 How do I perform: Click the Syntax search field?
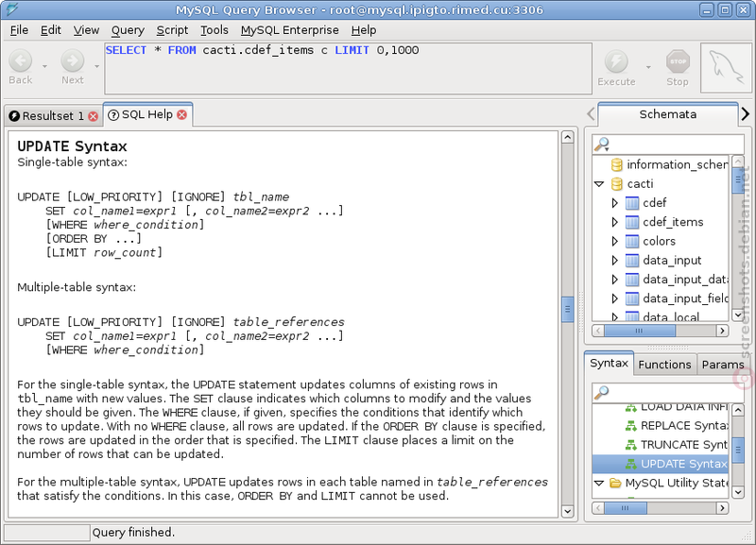point(668,392)
